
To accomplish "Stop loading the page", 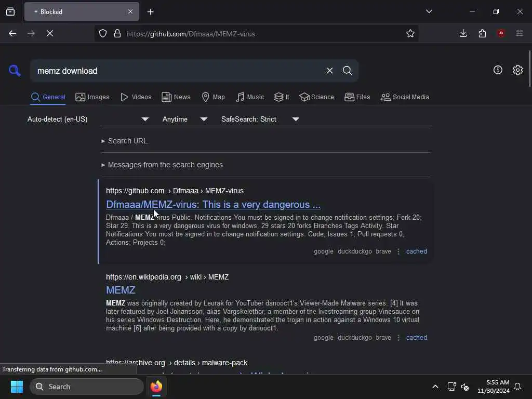I will pos(49,33).
